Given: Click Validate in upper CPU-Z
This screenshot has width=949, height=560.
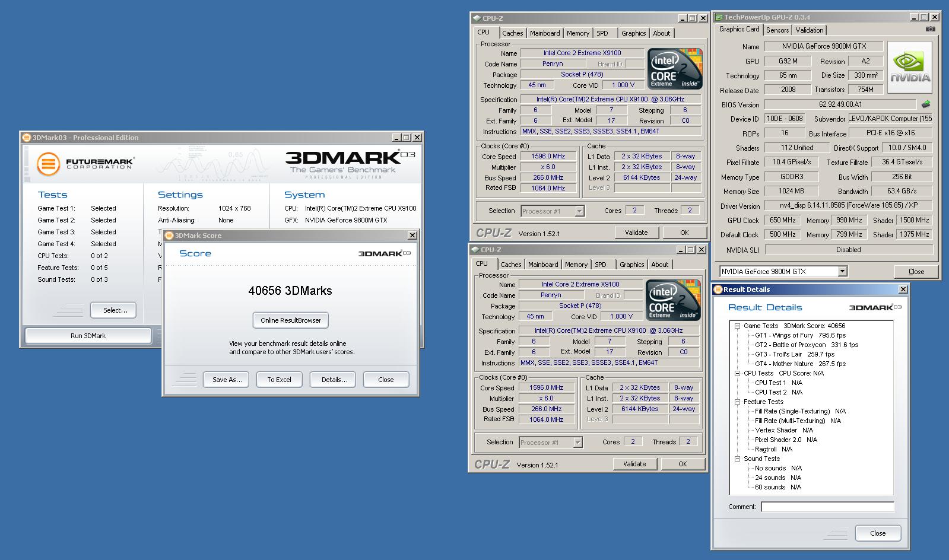Looking at the screenshot, I should (x=636, y=233).
